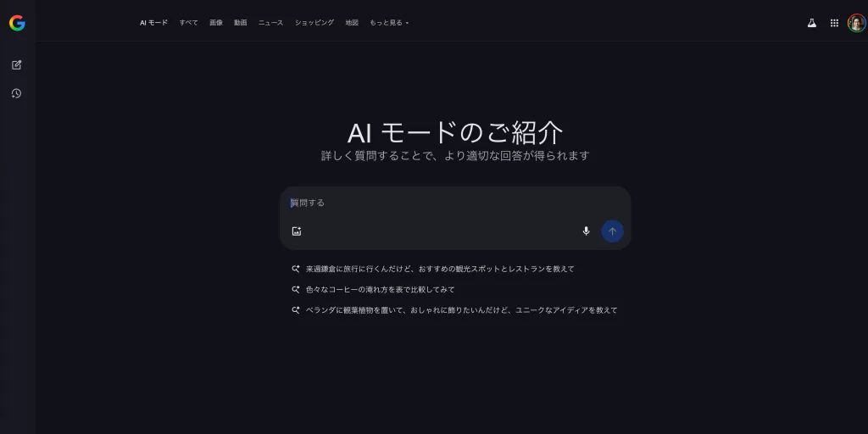Viewport: 868px width, 434px height.
Task: Click the 質問する input field
Action: (455, 203)
